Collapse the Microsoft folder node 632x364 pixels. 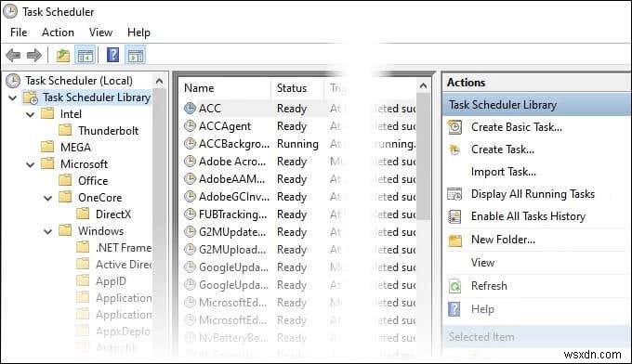(31, 164)
